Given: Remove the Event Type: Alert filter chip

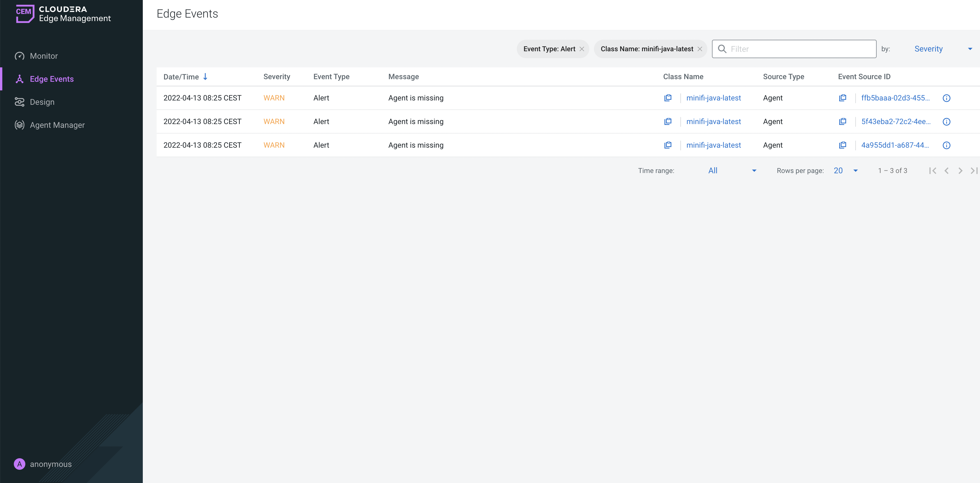Looking at the screenshot, I should click(582, 49).
